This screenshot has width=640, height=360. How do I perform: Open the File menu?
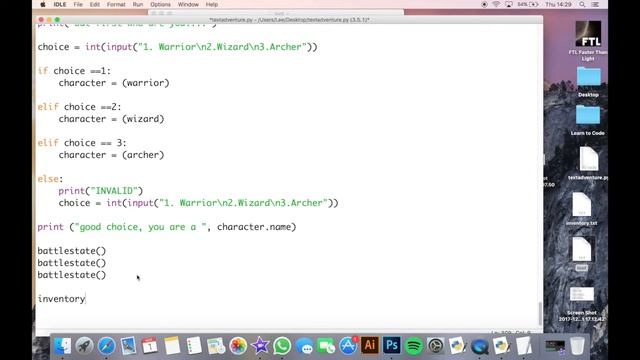78,4
